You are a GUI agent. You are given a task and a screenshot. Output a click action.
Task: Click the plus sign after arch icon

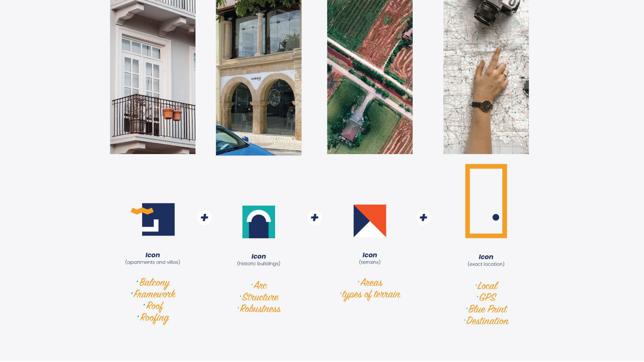point(315,217)
